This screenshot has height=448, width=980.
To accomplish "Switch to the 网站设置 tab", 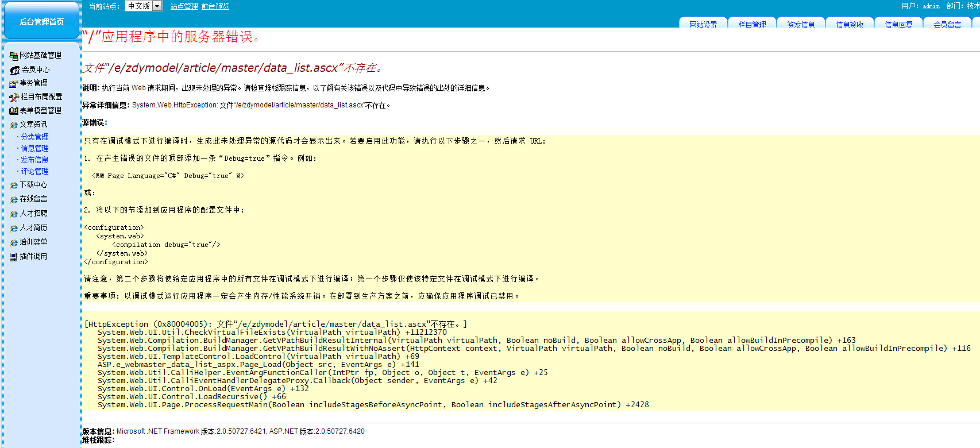I will click(703, 24).
